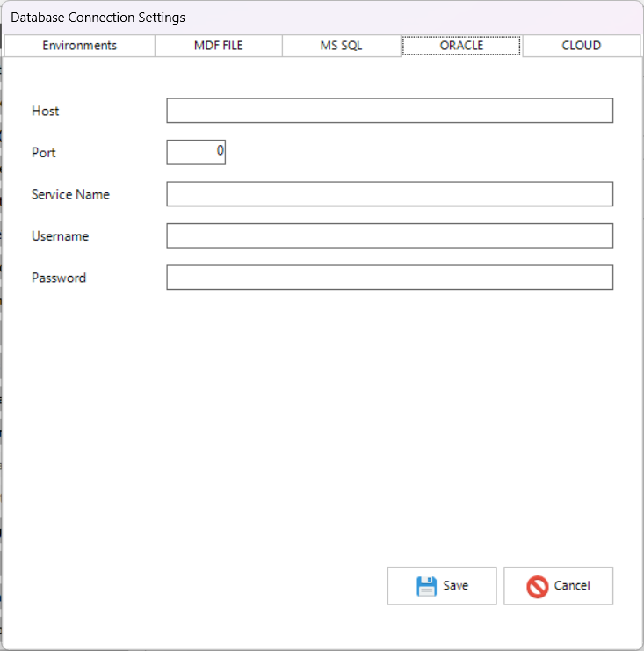
Task: Select the MS SQL tab
Action: click(341, 46)
